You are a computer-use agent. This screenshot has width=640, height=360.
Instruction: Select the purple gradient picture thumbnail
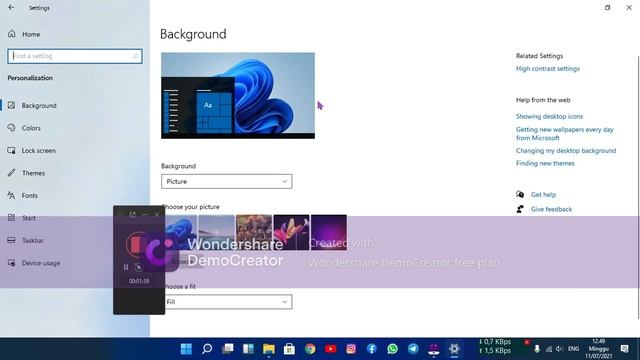[329, 232]
